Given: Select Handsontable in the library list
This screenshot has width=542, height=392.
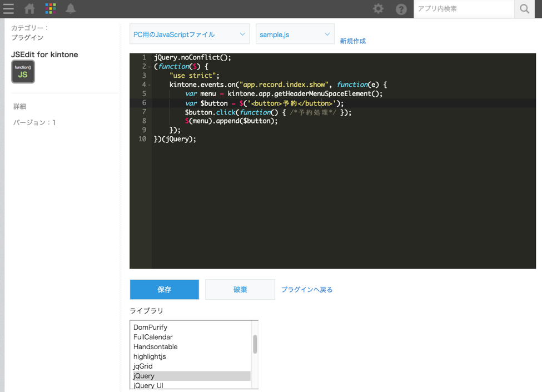Looking at the screenshot, I should (x=155, y=347).
